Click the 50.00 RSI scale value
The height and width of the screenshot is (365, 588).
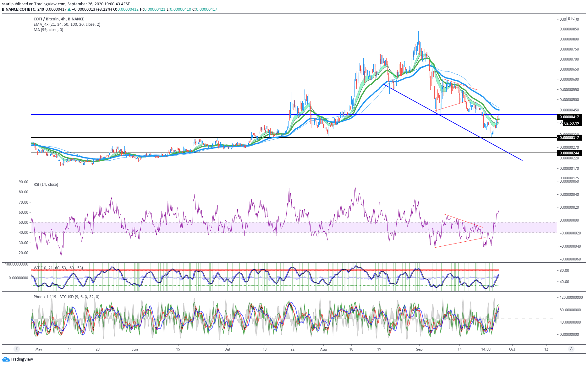click(x=24, y=222)
